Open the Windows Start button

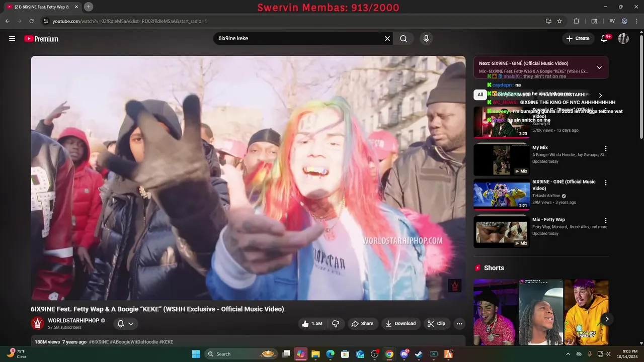[x=196, y=354]
